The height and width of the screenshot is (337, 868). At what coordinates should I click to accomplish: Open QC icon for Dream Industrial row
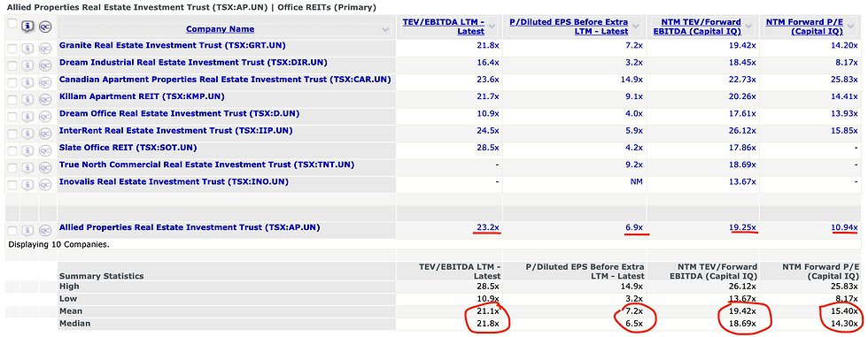45,65
